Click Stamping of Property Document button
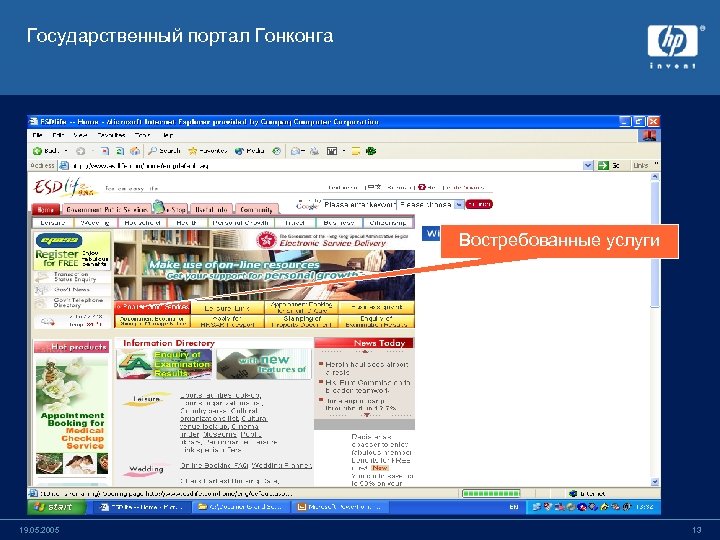 [x=301, y=321]
